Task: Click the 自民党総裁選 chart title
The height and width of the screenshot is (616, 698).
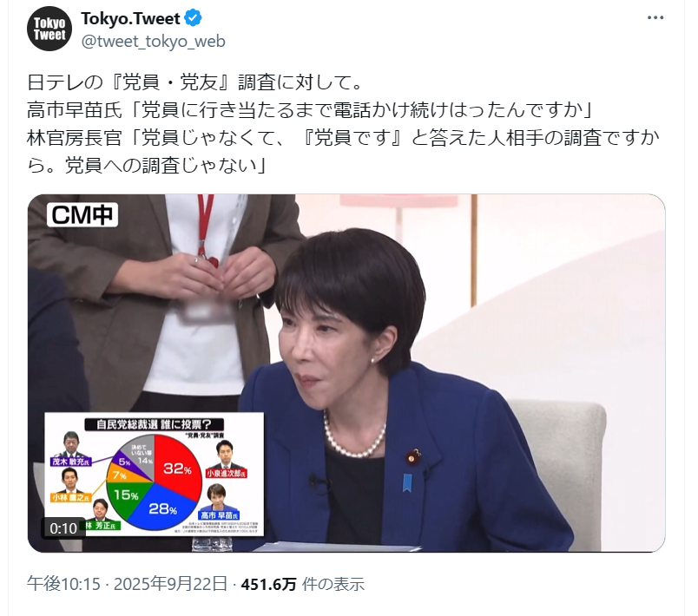Action: coord(154,424)
